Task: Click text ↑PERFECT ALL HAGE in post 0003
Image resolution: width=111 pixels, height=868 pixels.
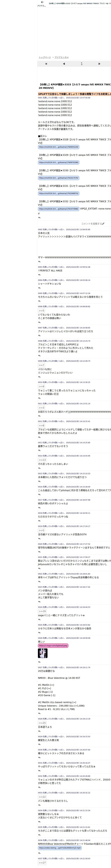Action: click(50, 271)
